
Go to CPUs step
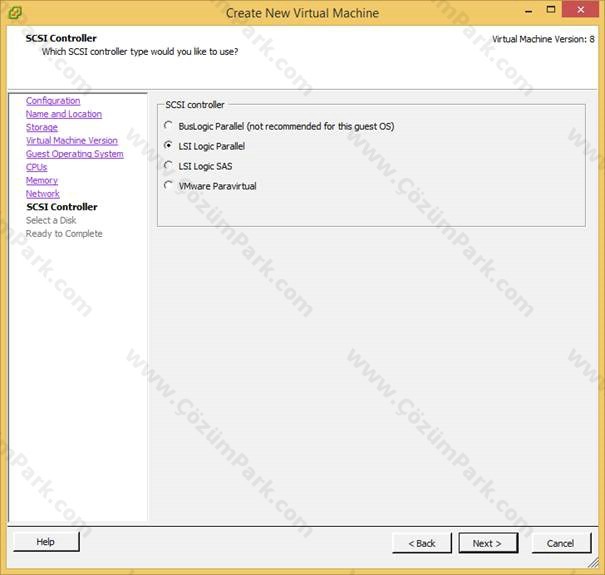pyautogui.click(x=37, y=167)
